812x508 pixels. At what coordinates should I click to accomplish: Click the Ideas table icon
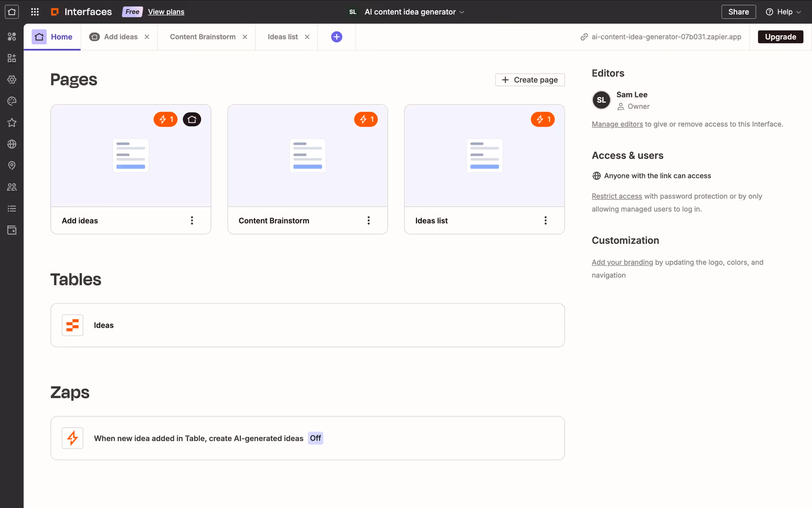point(72,325)
